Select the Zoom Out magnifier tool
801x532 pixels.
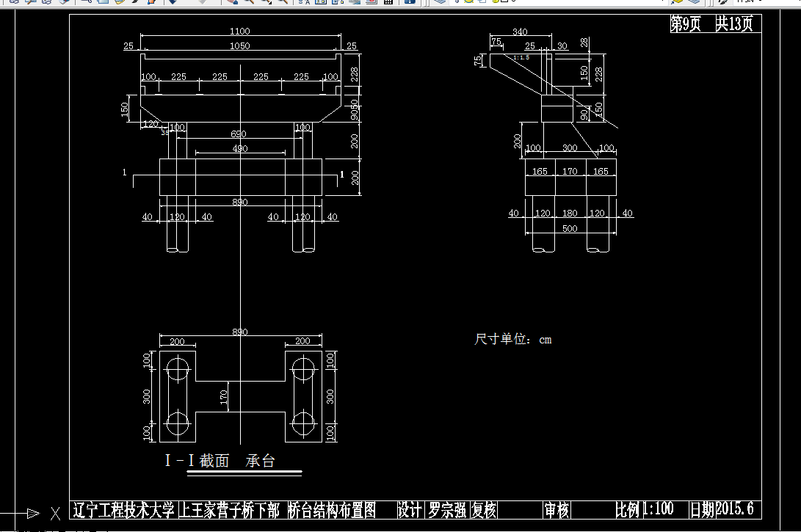click(283, 4)
